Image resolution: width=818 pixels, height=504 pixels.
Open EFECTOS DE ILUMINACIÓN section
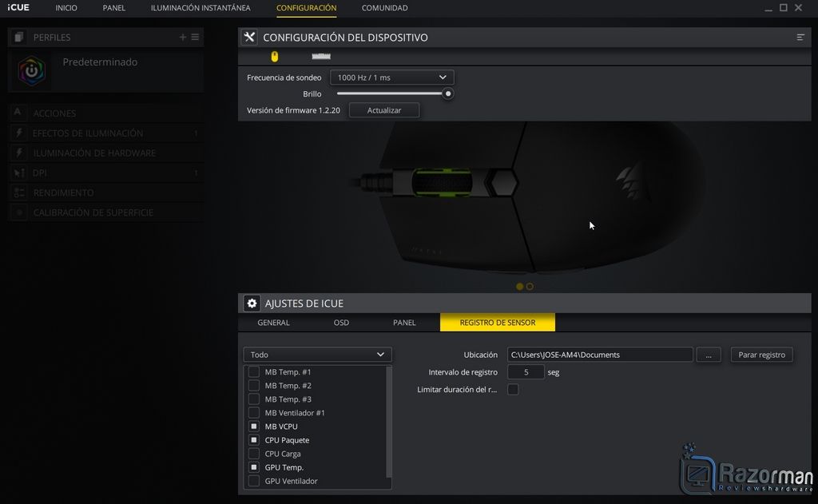(105, 133)
